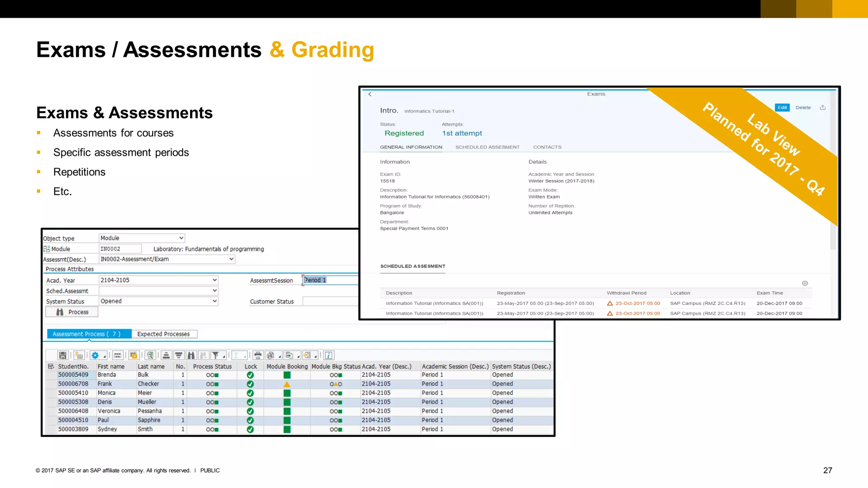Click the Registered status text
The height and width of the screenshot is (488, 868).
tap(404, 133)
